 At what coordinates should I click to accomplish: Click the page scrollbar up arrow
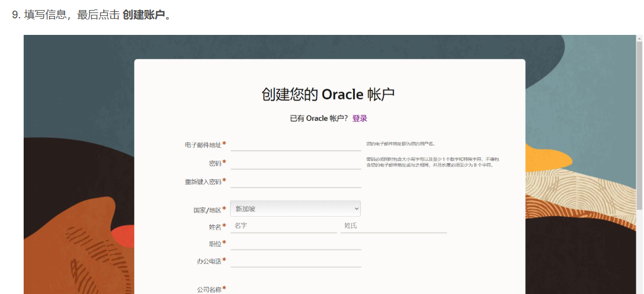point(640,38)
